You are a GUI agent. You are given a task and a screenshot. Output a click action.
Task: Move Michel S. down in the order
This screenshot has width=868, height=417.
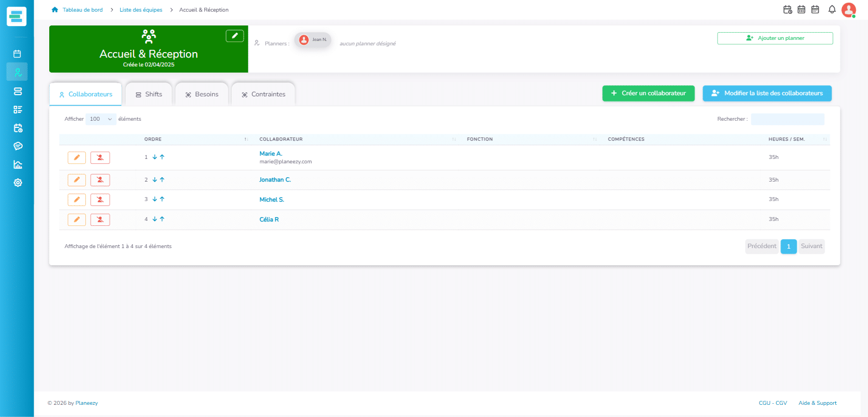[154, 199]
